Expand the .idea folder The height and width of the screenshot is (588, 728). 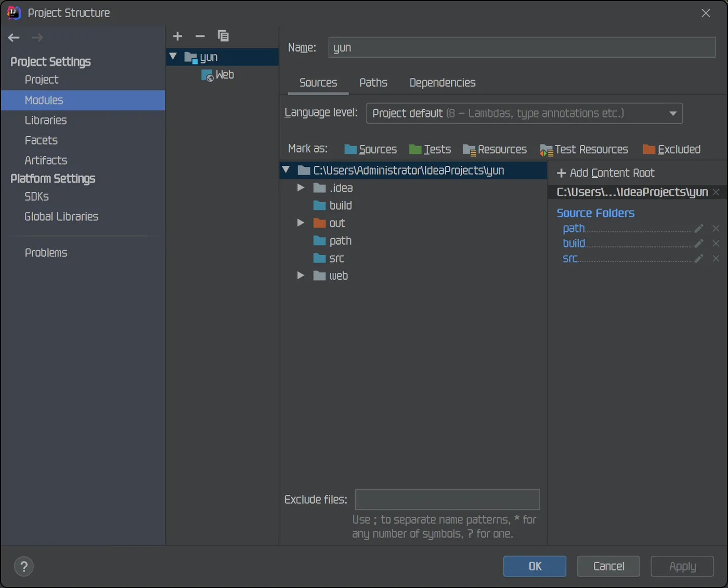click(301, 188)
